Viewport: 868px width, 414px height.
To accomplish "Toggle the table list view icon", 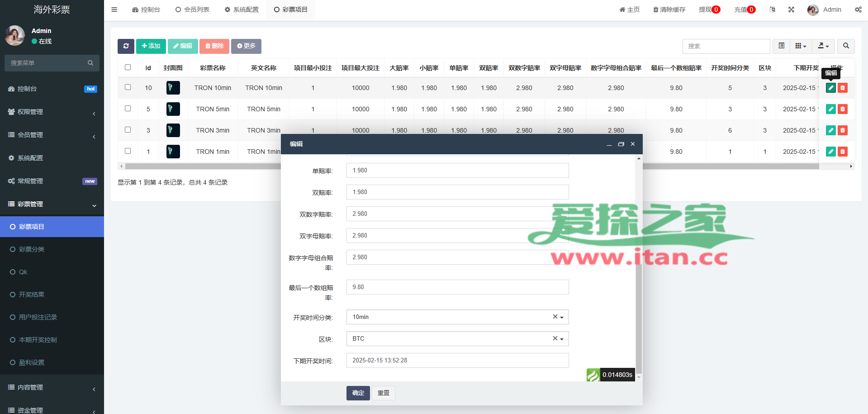I will click(781, 46).
